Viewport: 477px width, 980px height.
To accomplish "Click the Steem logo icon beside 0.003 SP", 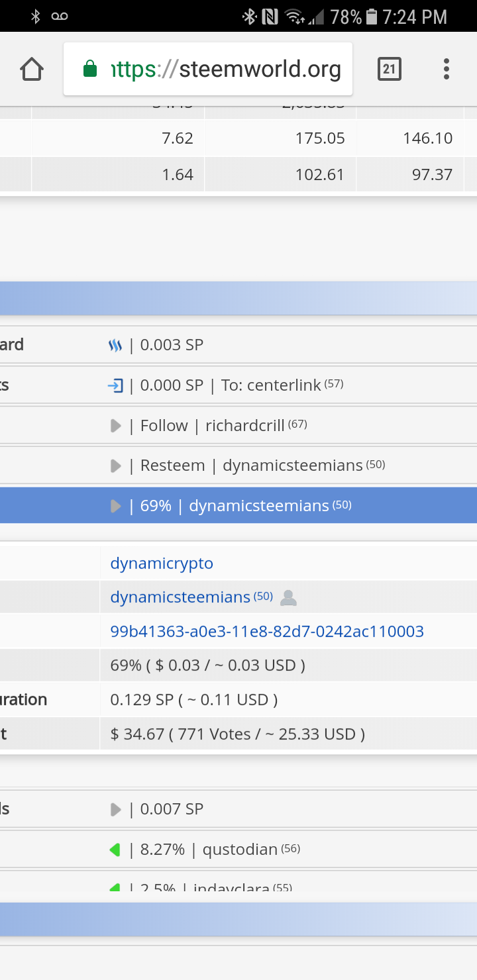I will (115, 345).
